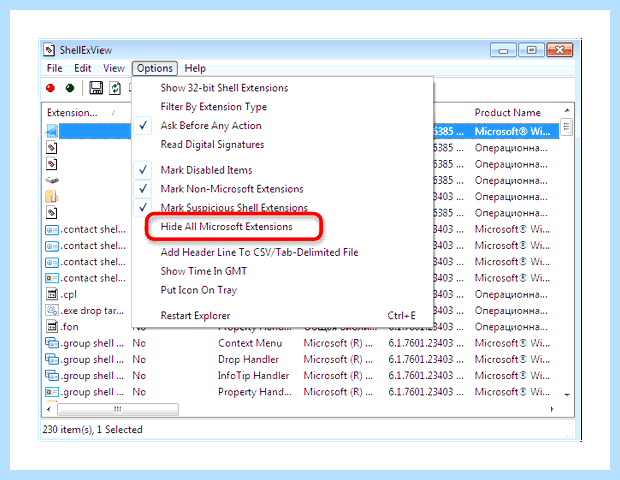Open the File menu

54,68
